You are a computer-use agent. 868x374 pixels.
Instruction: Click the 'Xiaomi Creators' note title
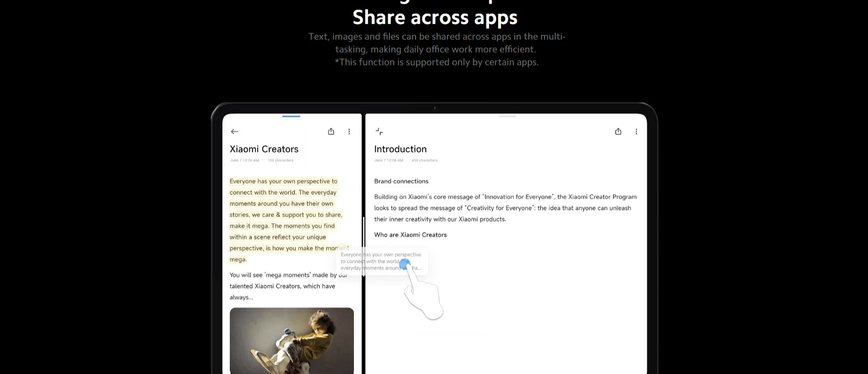click(264, 149)
